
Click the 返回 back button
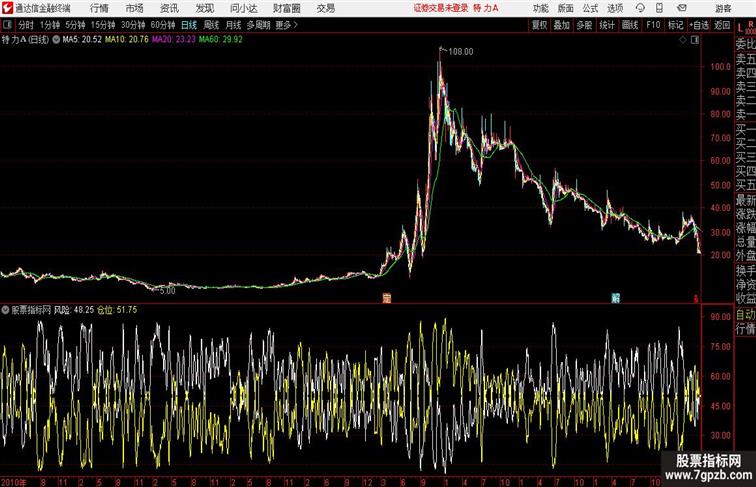(722, 25)
